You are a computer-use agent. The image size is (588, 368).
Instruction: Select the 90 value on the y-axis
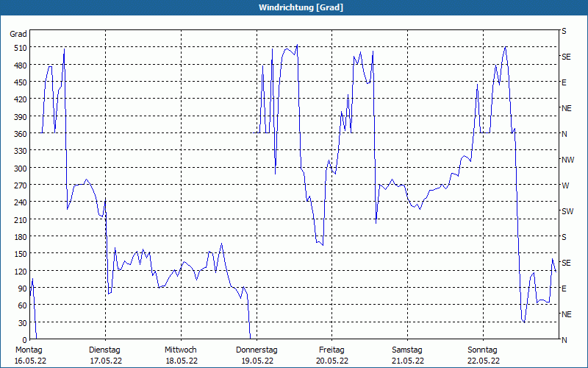tap(21, 289)
